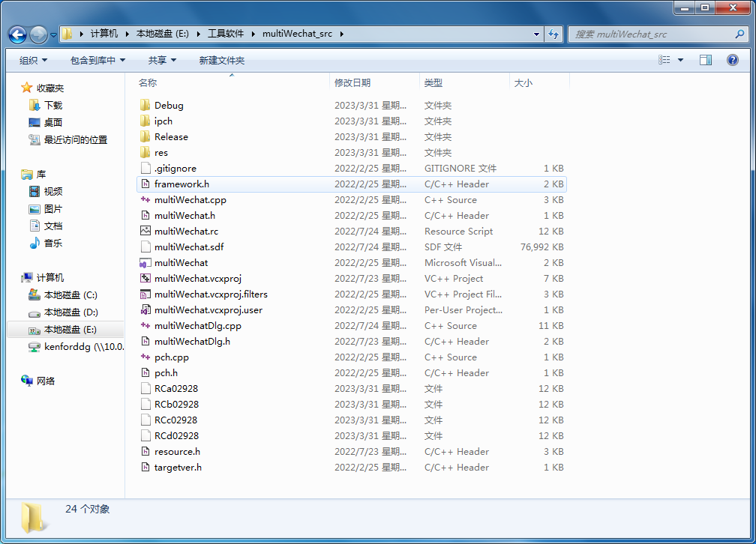Click the 本地磁盘 (E:) breadcrumb segment
Image resolution: width=756 pixels, height=544 pixels.
click(x=163, y=34)
